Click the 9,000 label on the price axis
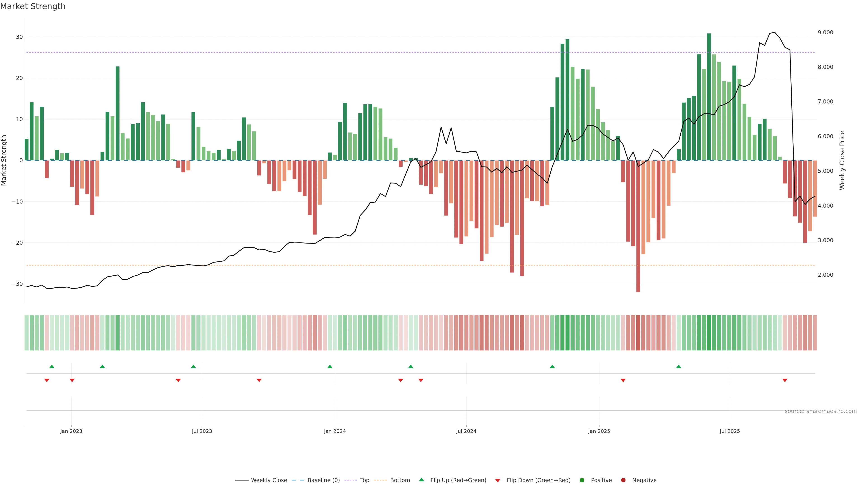This screenshot has width=868, height=488. click(825, 32)
